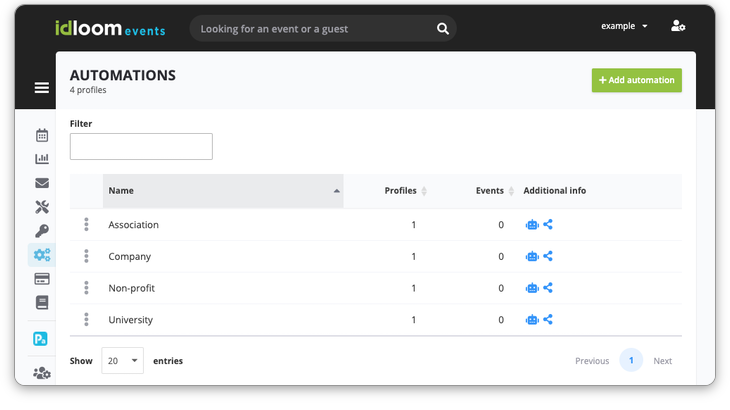The width and height of the screenshot is (730, 410).
Task: Open the example account dropdown
Action: (624, 26)
